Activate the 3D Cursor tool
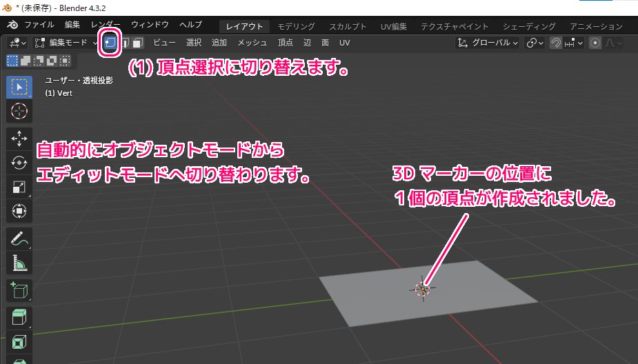 19,111
